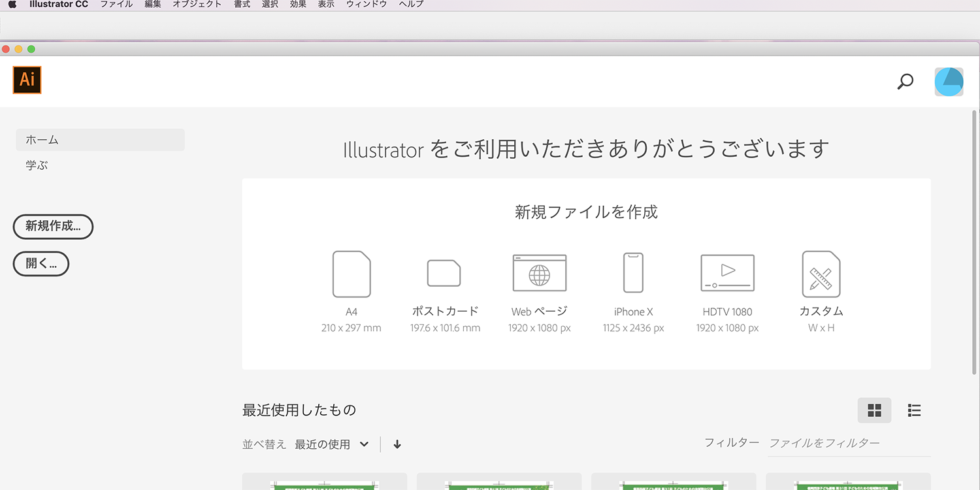Open the 効果 menu
Screen dimensions: 980x490
pos(298,4)
